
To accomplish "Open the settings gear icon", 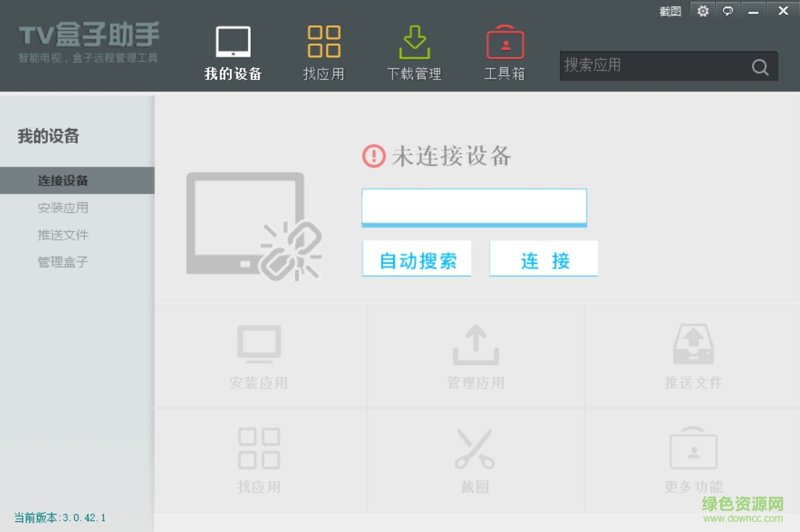I will click(x=702, y=11).
